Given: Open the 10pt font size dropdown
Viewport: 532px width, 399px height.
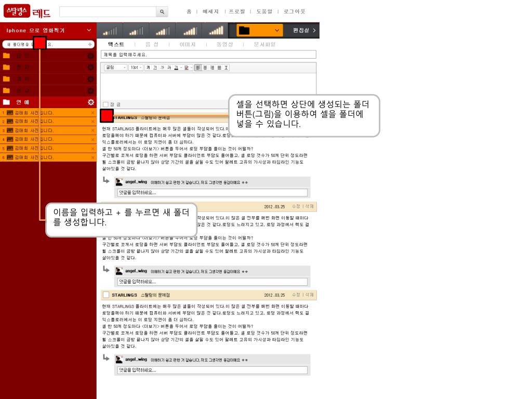Looking at the screenshot, I should [x=136, y=68].
